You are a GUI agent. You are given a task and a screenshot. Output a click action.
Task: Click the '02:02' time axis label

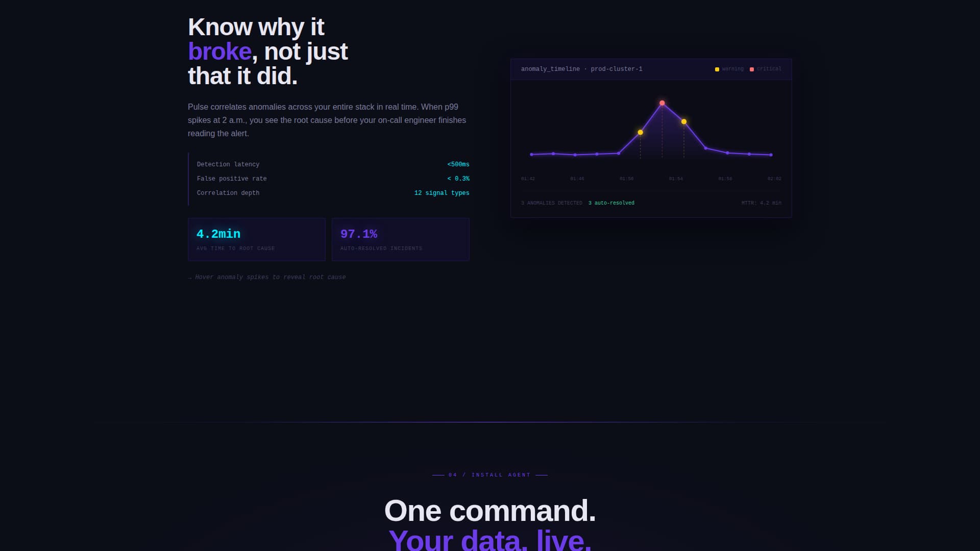774,179
